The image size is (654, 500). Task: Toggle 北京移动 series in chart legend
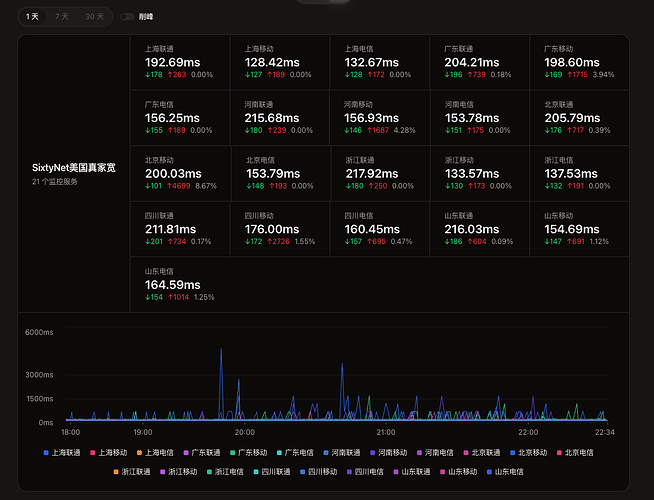point(529,453)
